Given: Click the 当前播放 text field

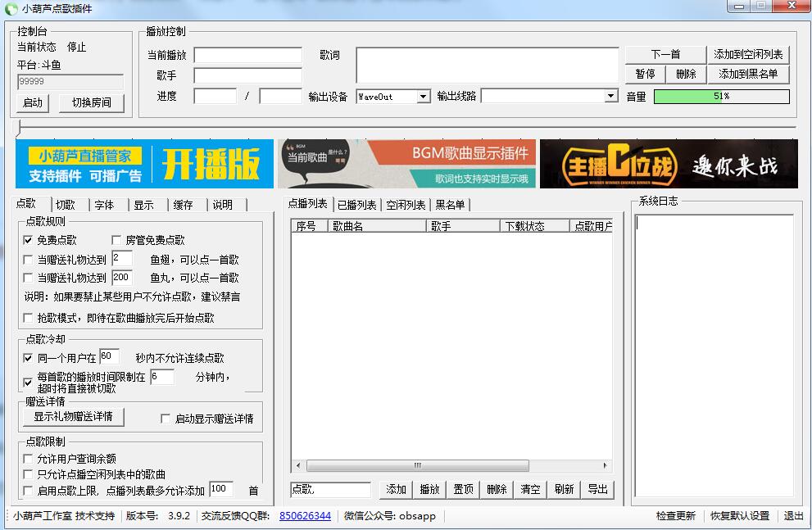Looking at the screenshot, I should click(x=247, y=56).
